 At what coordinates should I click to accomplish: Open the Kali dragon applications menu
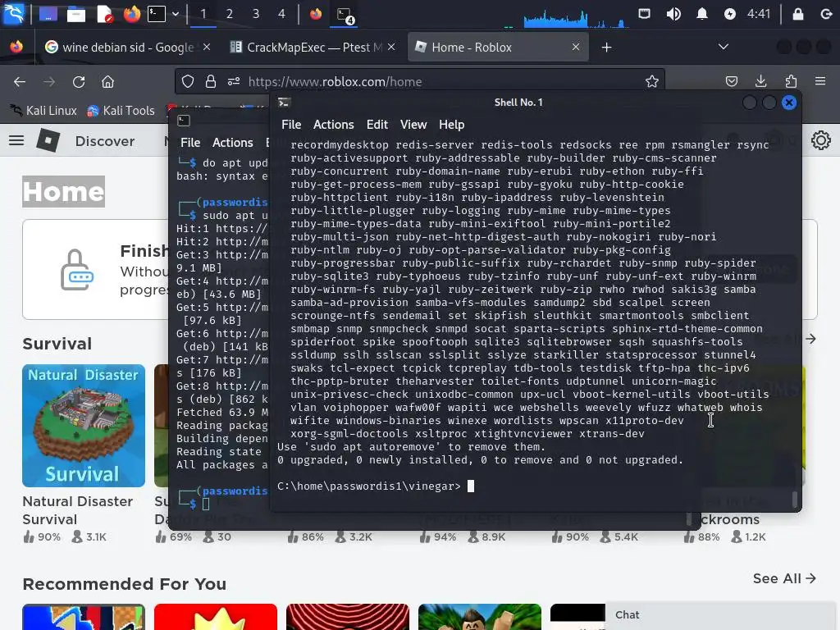(13, 13)
